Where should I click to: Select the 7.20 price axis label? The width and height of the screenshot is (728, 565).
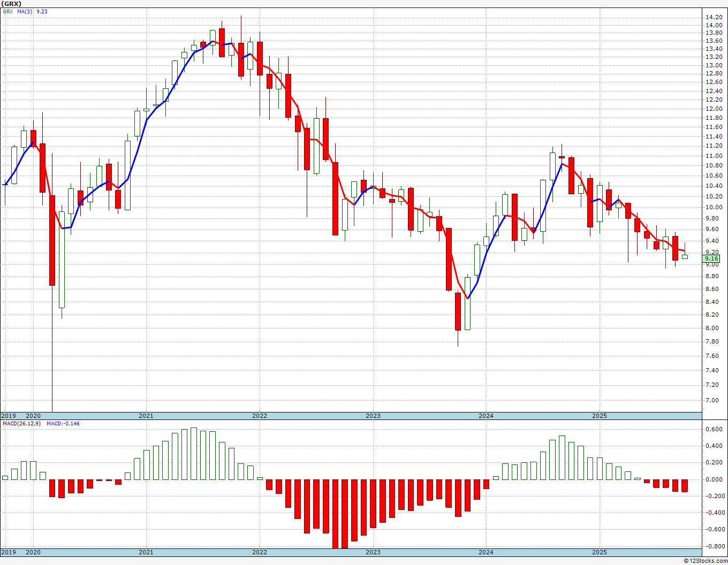click(x=712, y=385)
